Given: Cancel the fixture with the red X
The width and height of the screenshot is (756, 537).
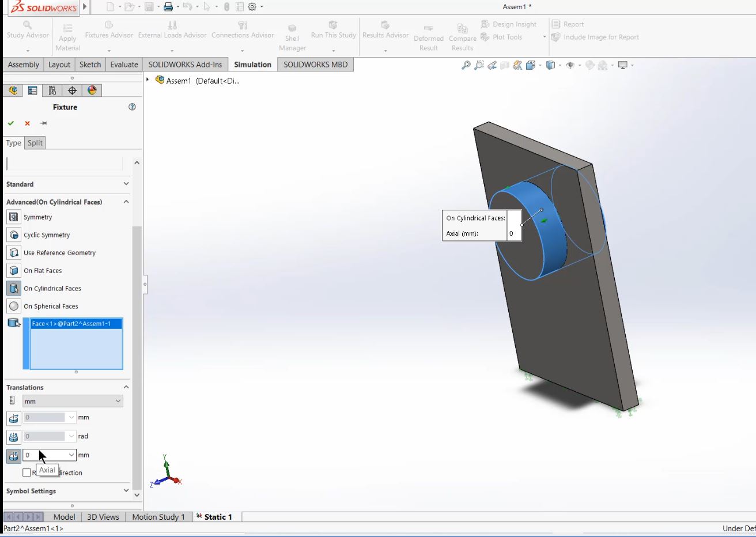Looking at the screenshot, I should tap(27, 123).
